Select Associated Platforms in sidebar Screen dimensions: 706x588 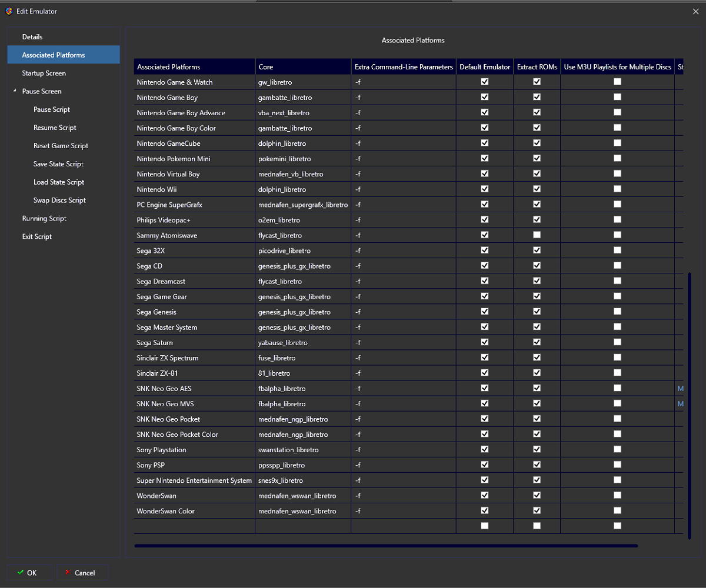(x=64, y=55)
